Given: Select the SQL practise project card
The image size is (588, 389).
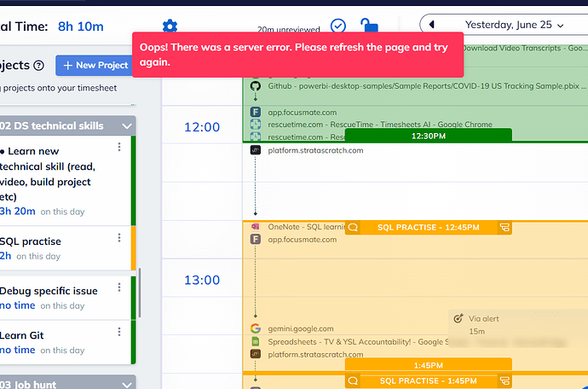Looking at the screenshot, I should (x=66, y=248).
